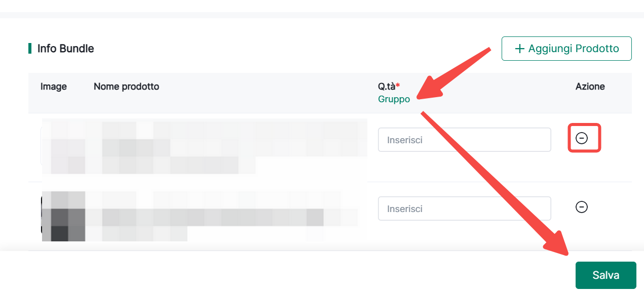This screenshot has height=293, width=644.
Task: Click the Azione column header
Action: pyautogui.click(x=590, y=87)
